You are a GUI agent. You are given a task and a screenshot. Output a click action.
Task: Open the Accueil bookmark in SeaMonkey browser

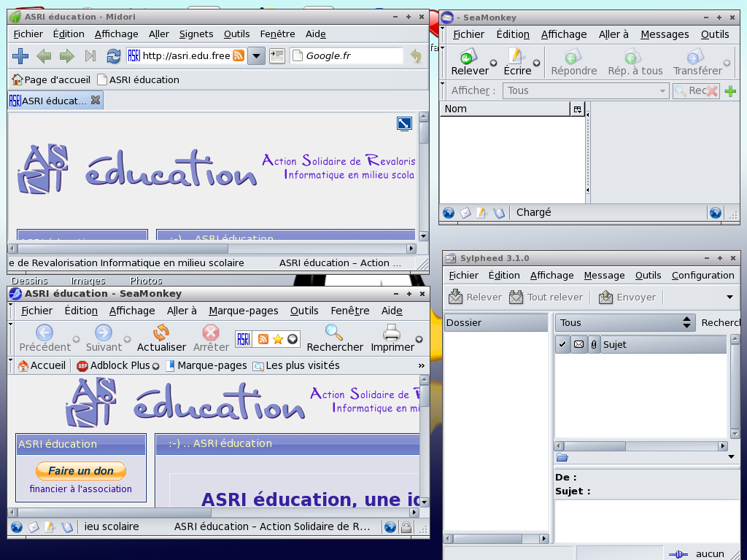point(42,366)
